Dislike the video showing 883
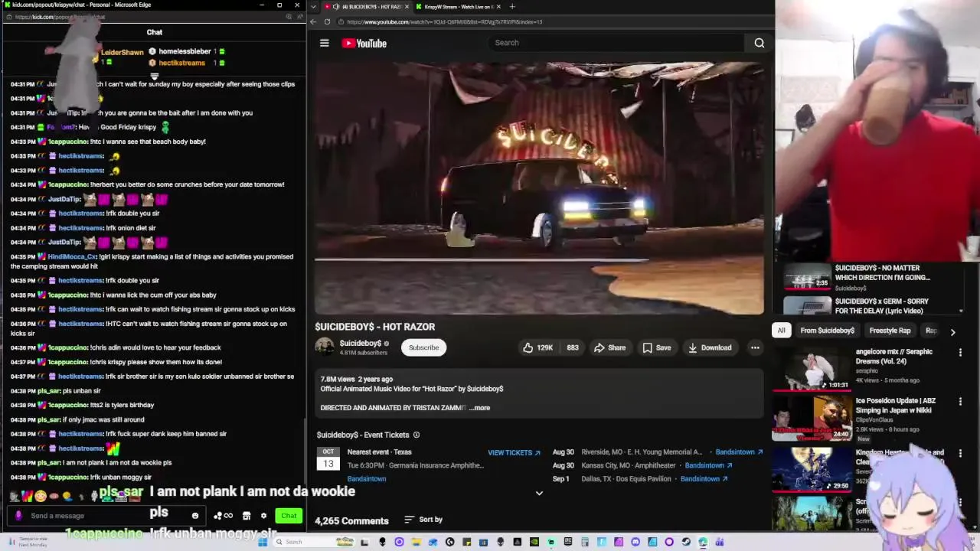Image resolution: width=980 pixels, height=551 pixels. click(x=573, y=347)
